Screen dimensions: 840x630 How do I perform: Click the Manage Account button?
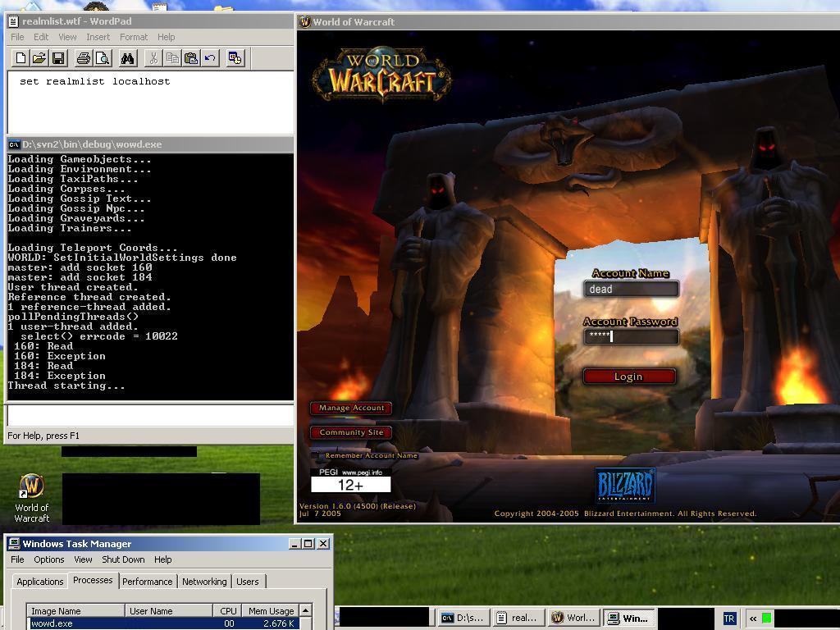pyautogui.click(x=351, y=408)
